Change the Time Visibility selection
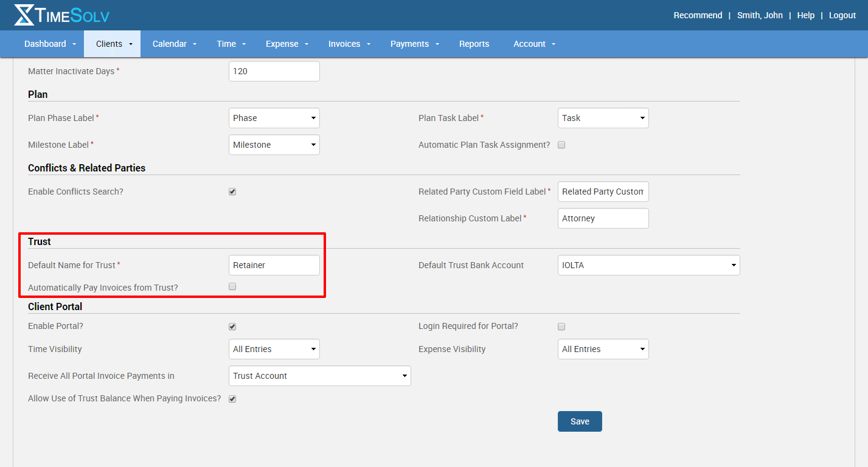Image resolution: width=868 pixels, height=467 pixels. click(274, 348)
